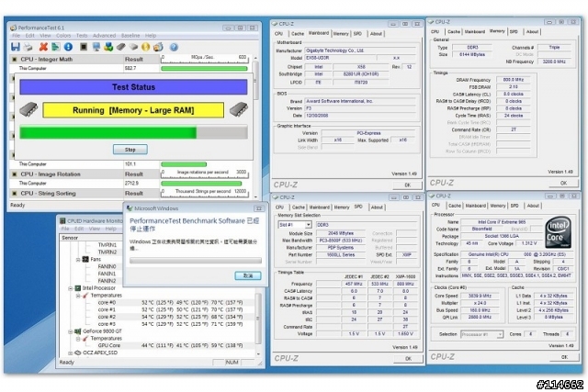This screenshot has height=392, width=588.
Task: Open the Processor #1 selection dropdown
Action: (x=500, y=334)
